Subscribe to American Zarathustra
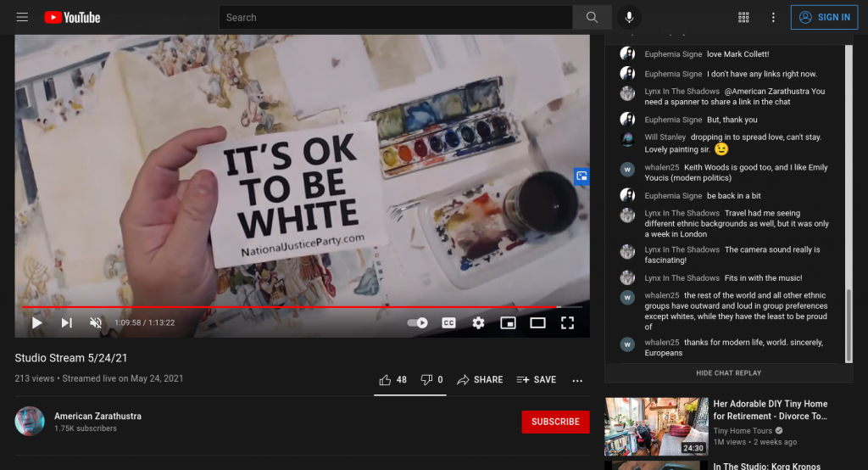 (x=555, y=422)
